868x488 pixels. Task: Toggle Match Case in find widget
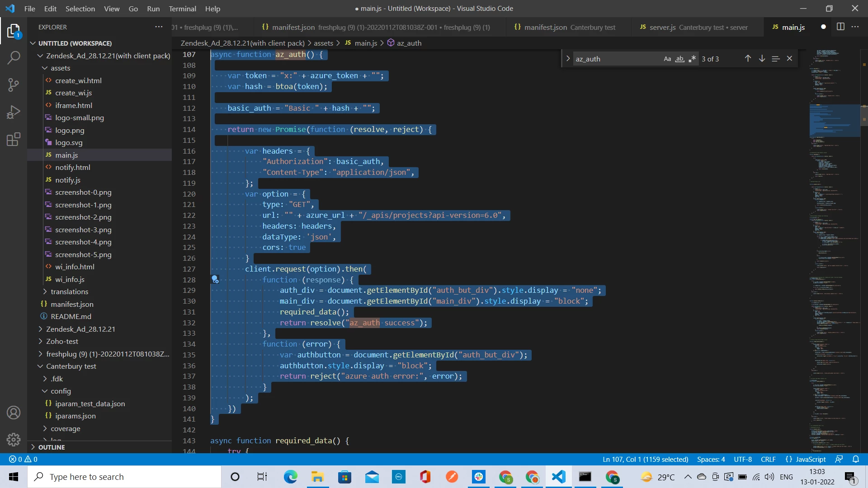coord(667,59)
